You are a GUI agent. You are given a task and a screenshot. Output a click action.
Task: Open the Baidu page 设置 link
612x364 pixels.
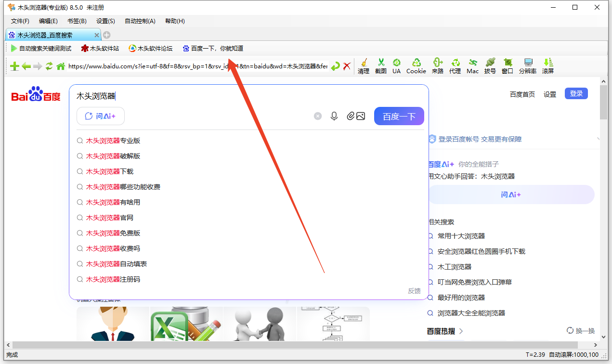coord(550,94)
